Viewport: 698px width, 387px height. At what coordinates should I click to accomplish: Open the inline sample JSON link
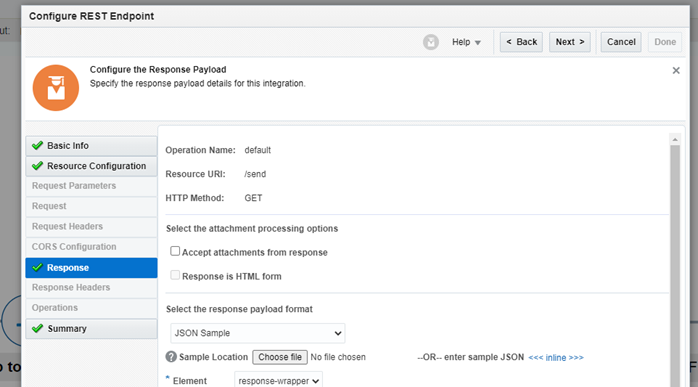pos(556,358)
